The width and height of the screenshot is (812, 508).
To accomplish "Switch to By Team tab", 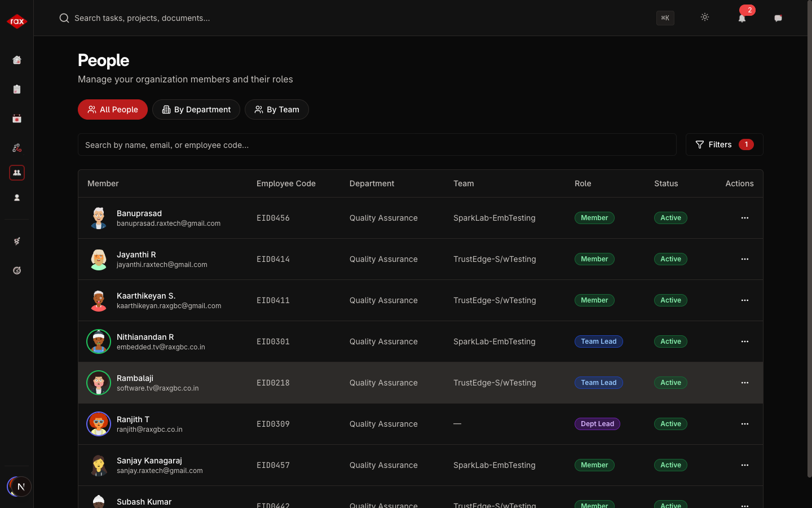I will [x=277, y=110].
